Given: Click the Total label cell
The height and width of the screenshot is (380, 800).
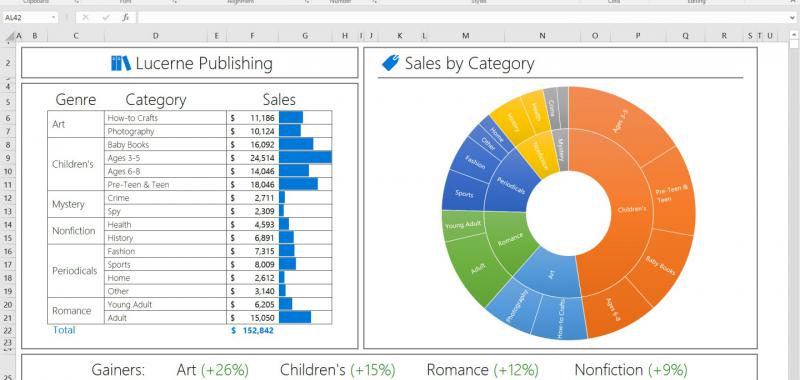Looking at the screenshot, I should (x=64, y=330).
